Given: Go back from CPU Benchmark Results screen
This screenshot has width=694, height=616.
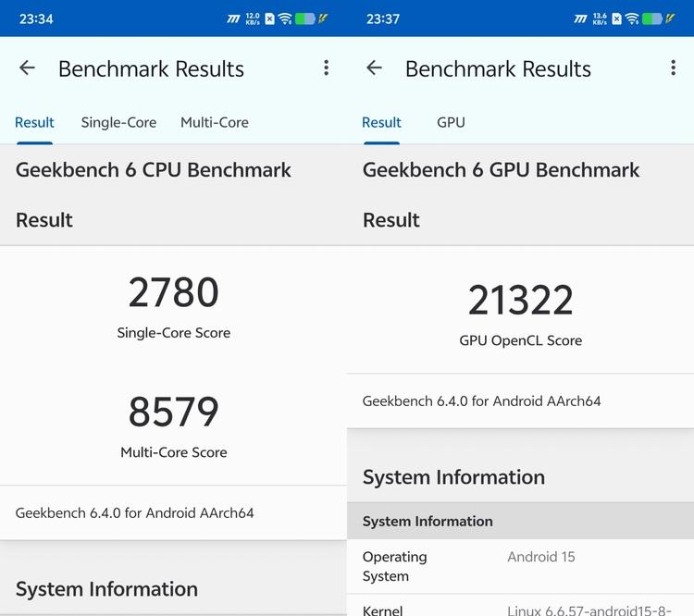Looking at the screenshot, I should click(x=27, y=68).
